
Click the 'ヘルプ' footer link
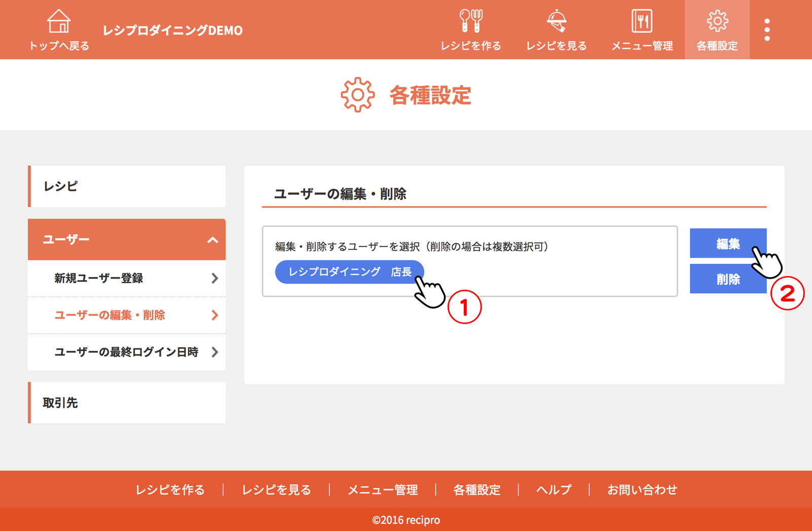click(554, 490)
